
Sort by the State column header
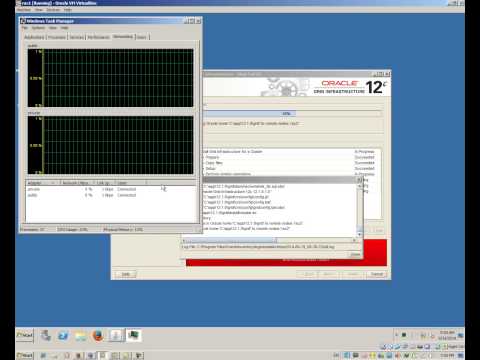(132, 183)
